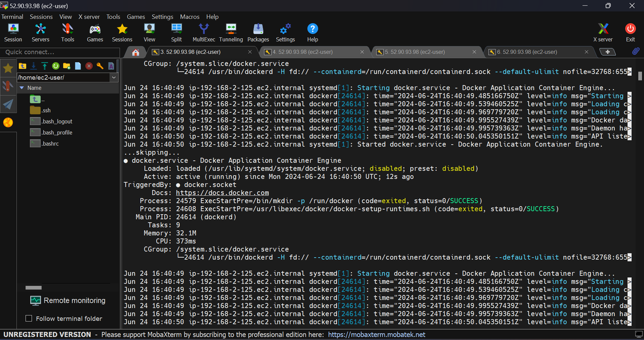The height and width of the screenshot is (340, 644).
Task: Open the Macros paper plane side tab
Action: (x=8, y=104)
